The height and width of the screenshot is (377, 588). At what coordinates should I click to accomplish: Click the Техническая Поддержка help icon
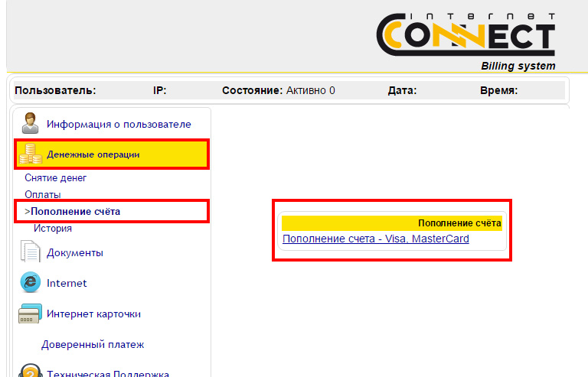[x=31, y=371]
